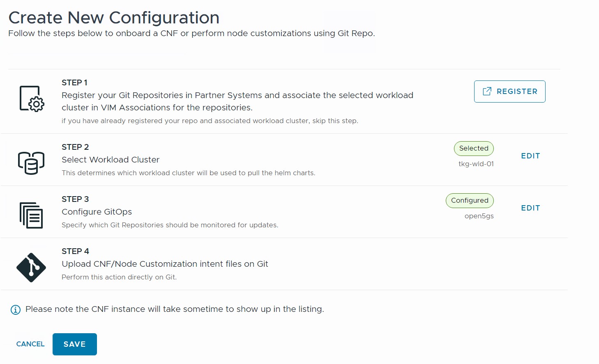Click the Step 2 workload cluster icon

click(31, 163)
